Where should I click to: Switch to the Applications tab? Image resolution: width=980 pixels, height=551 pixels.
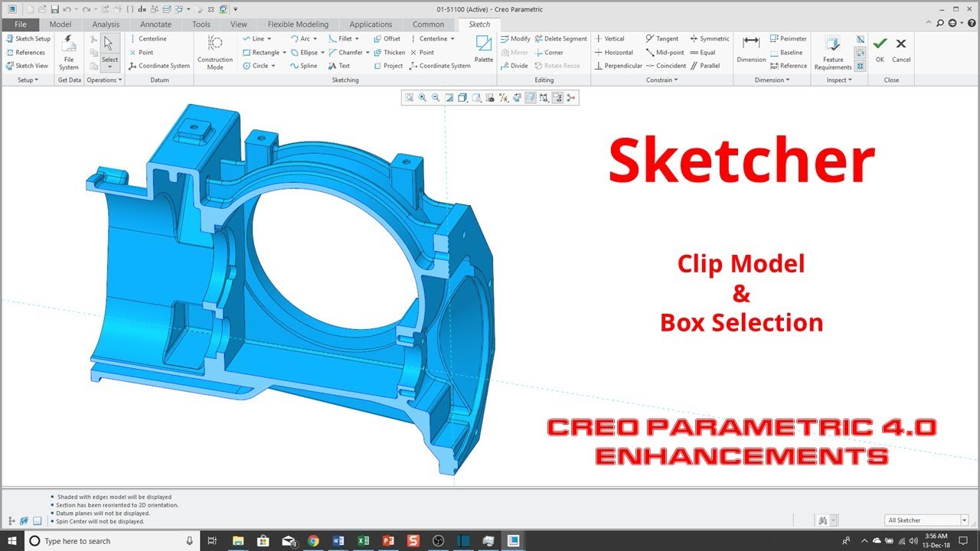[371, 24]
